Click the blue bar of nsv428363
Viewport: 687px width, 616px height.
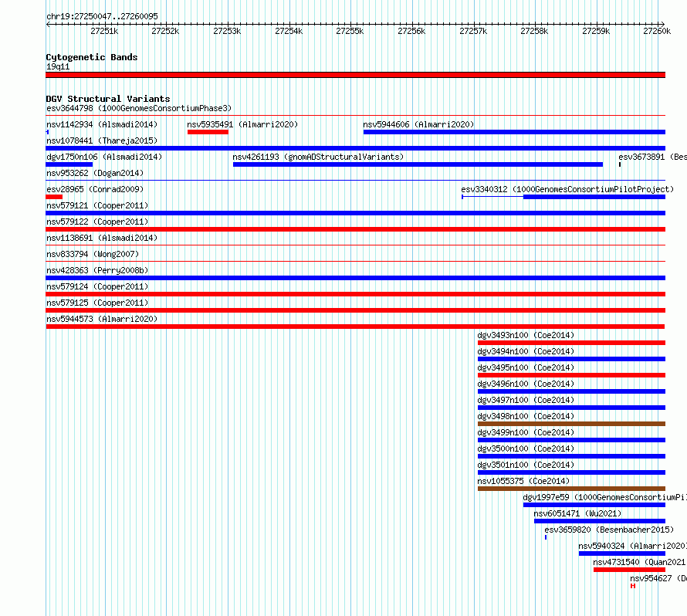click(x=355, y=278)
